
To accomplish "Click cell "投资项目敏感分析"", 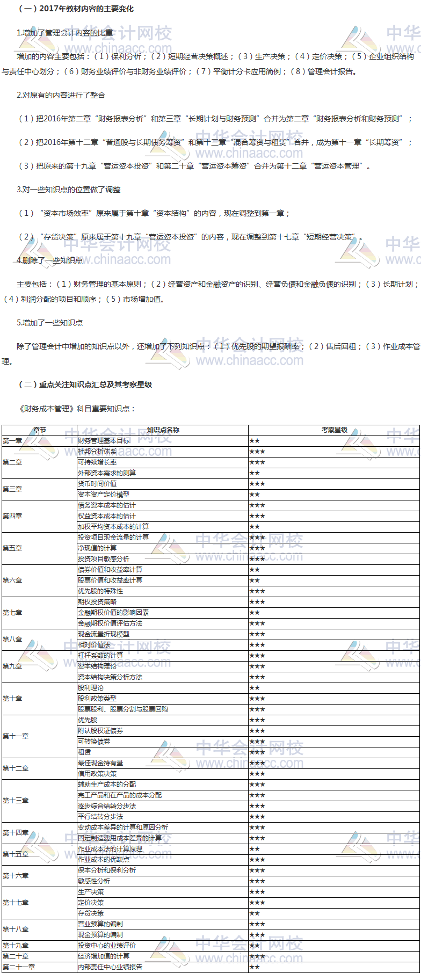I will click(x=163, y=559).
